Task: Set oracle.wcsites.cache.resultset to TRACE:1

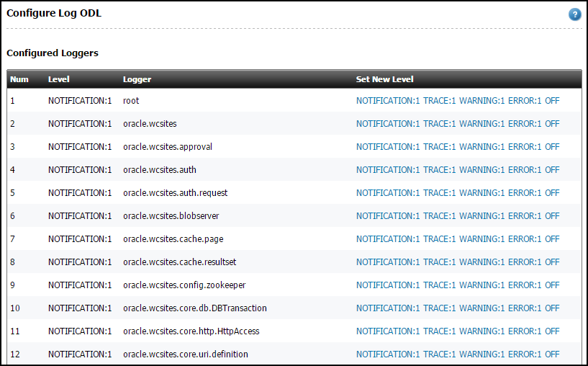Action: click(439, 262)
